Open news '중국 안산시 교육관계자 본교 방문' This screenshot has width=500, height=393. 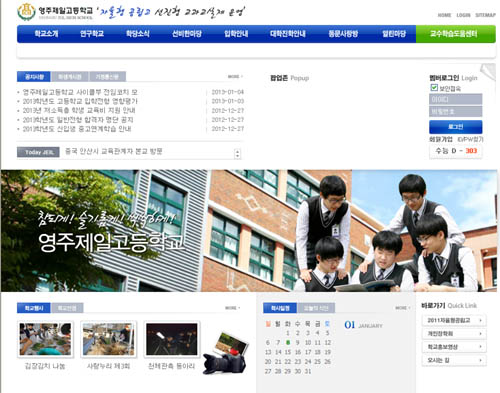tap(114, 151)
